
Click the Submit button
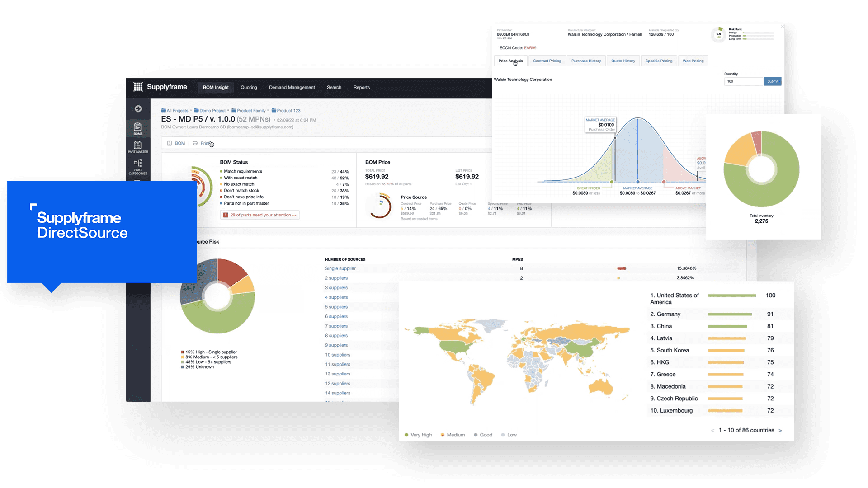pos(773,81)
